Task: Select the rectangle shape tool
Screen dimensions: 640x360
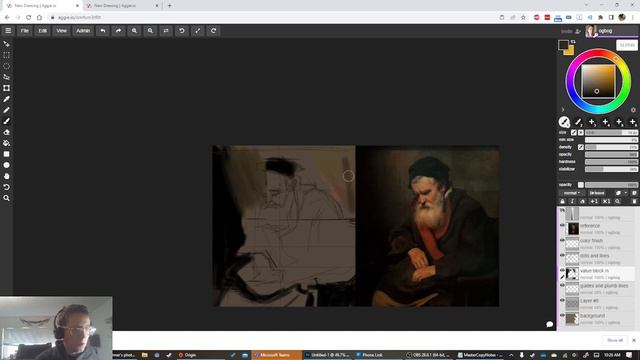Action: click(x=7, y=154)
